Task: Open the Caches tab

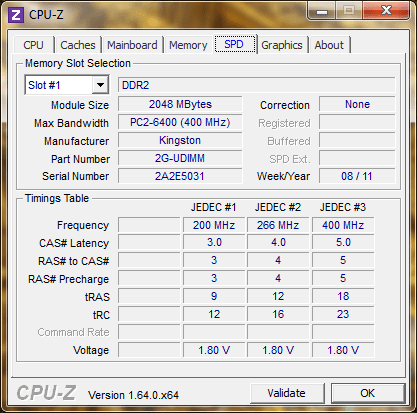Action: (78, 45)
